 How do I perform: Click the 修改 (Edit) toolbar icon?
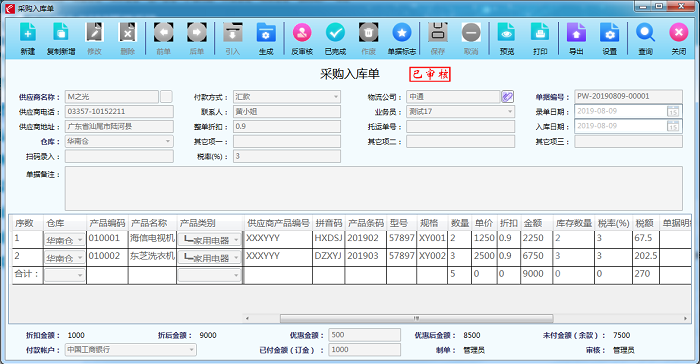pyautogui.click(x=94, y=33)
